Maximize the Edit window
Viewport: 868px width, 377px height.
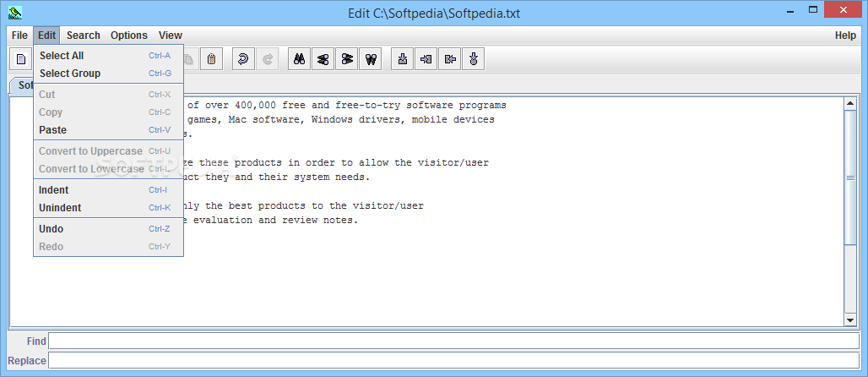[x=812, y=9]
